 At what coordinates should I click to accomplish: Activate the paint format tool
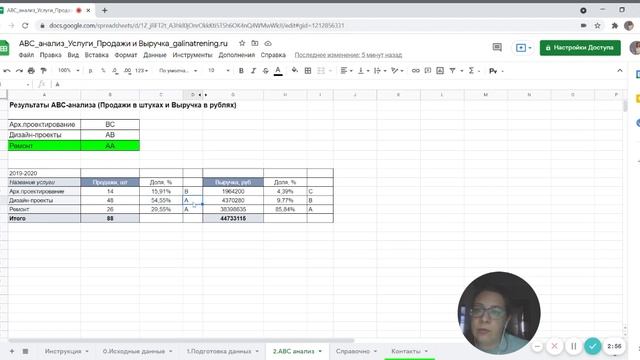click(43, 71)
